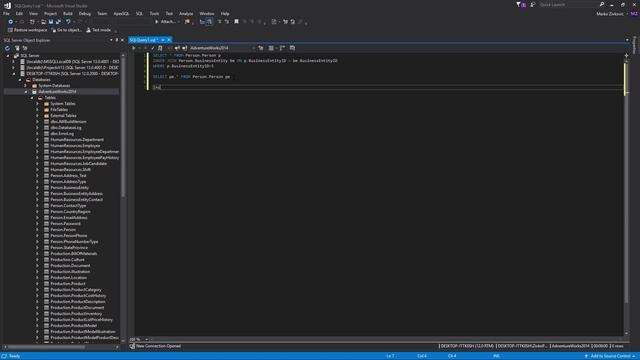The width and height of the screenshot is (640, 360).
Task: Click the bookmark toolbar icon
Action: click(236, 22)
